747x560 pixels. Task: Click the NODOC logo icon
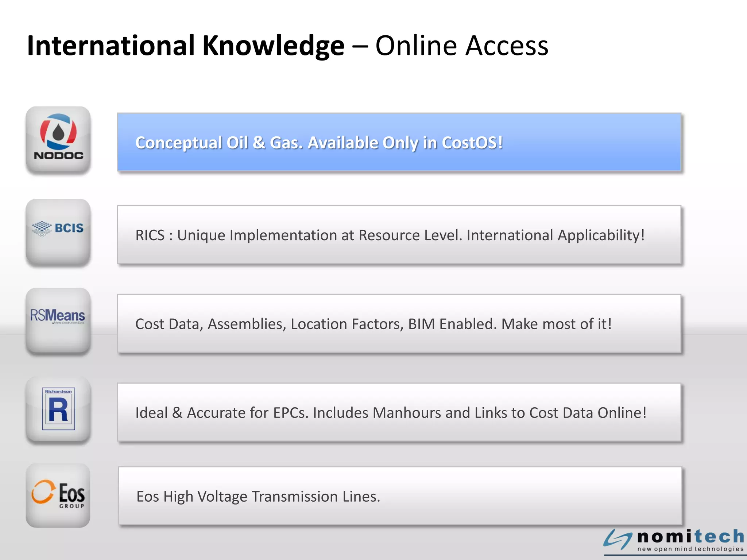coord(58,139)
